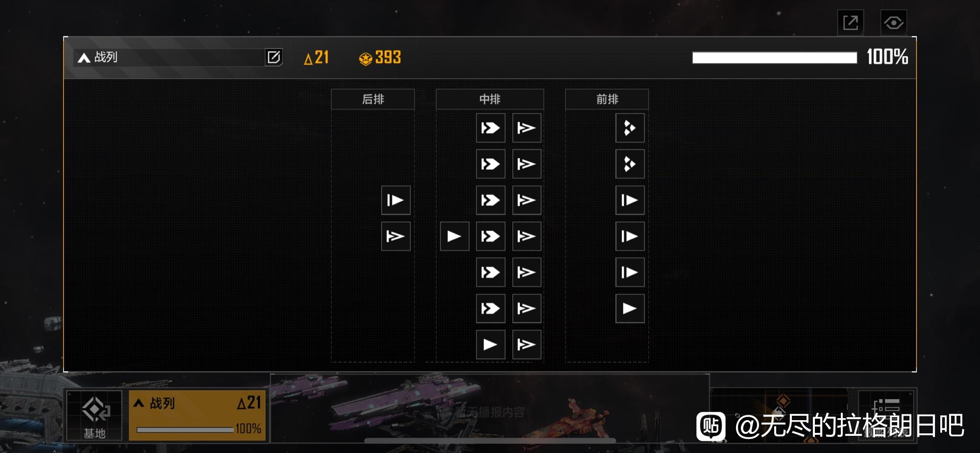The image size is (980, 453).
Task: Toggle the eye visibility icon
Action: (x=893, y=23)
